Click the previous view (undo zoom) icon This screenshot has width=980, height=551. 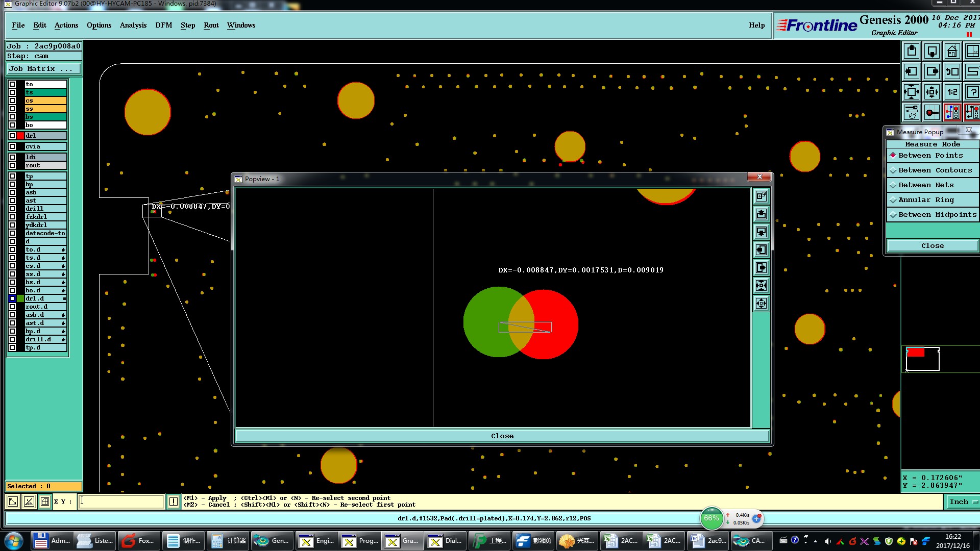(952, 72)
